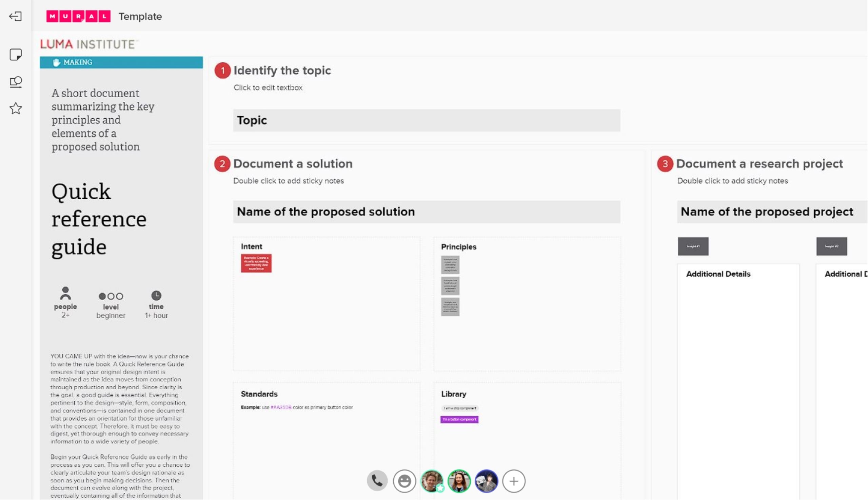Screen dimensions: 868x500
Task: Click the MURAL logo
Action: pyautogui.click(x=78, y=16)
